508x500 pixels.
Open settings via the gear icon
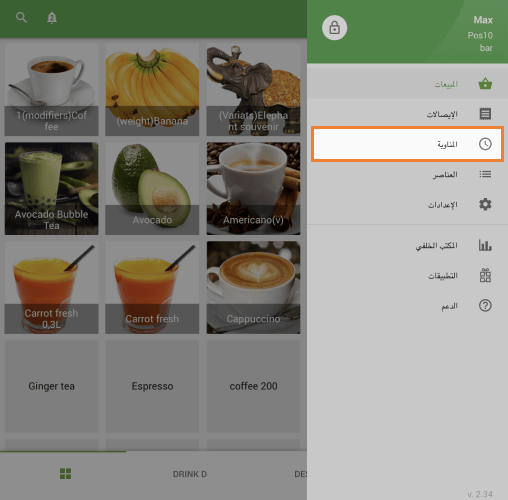[x=485, y=204]
